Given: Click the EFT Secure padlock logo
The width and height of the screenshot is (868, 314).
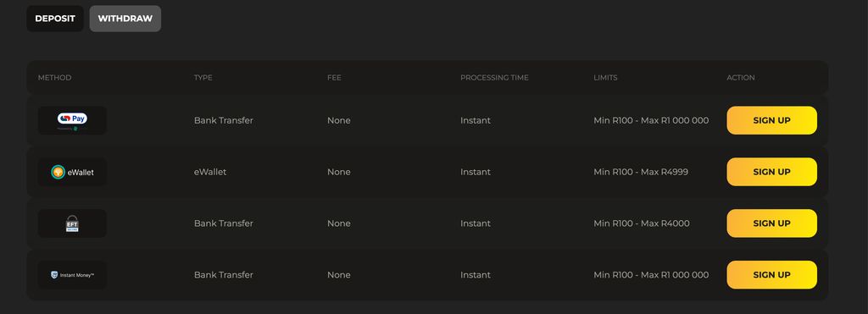Looking at the screenshot, I should coord(73,223).
